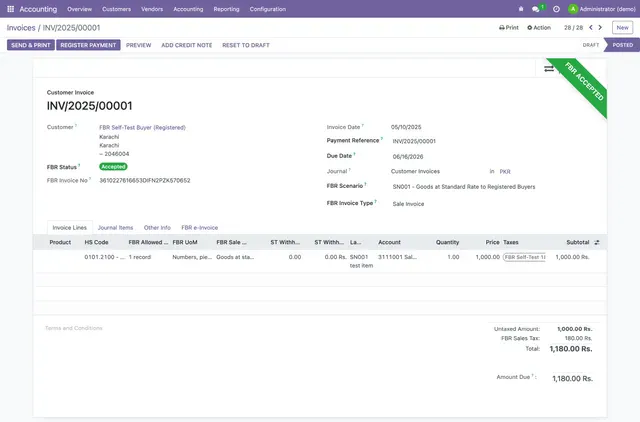
Task: Click the Draft status stage
Action: [x=591, y=45]
